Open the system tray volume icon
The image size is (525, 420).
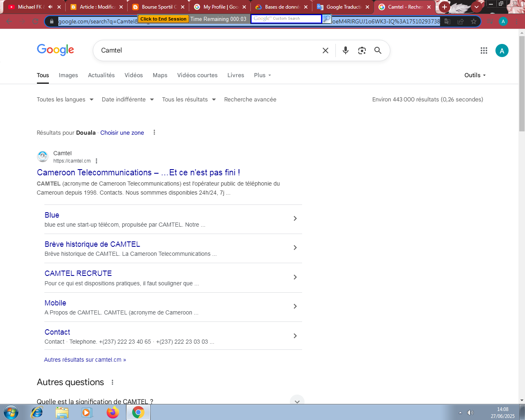(470, 413)
